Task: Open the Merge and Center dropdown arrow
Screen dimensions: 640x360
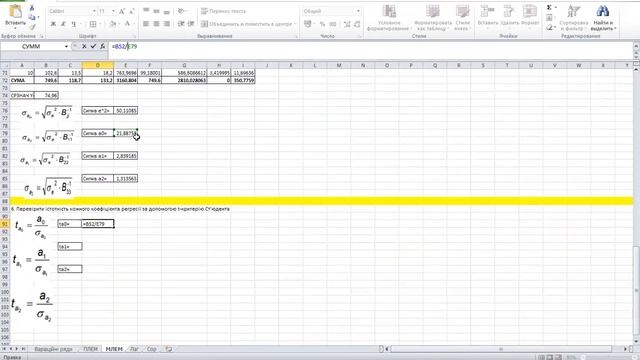Action: point(295,24)
